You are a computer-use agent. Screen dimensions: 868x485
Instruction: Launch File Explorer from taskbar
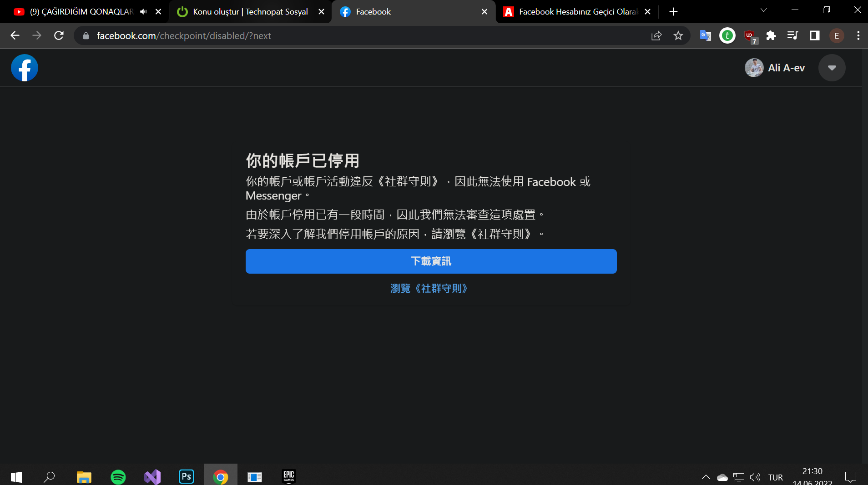(x=84, y=477)
